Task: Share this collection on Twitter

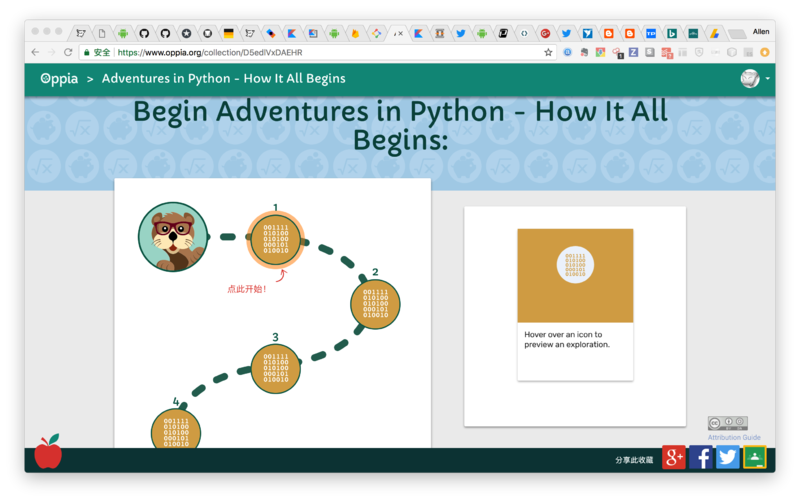Action: 728,458
